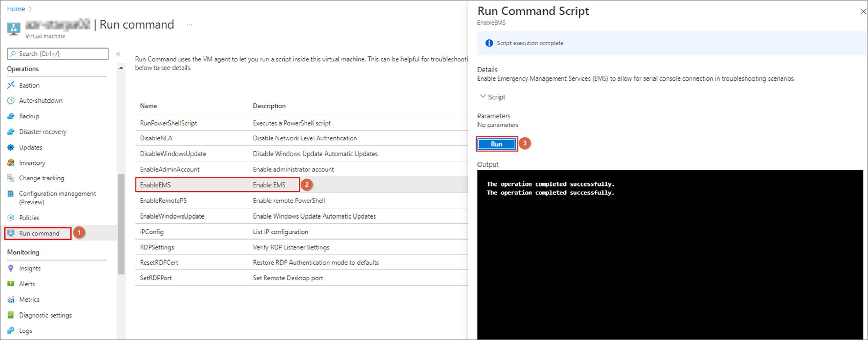Select the EnableWindowsUpdate command row
The width and height of the screenshot is (868, 340).
coord(301,216)
